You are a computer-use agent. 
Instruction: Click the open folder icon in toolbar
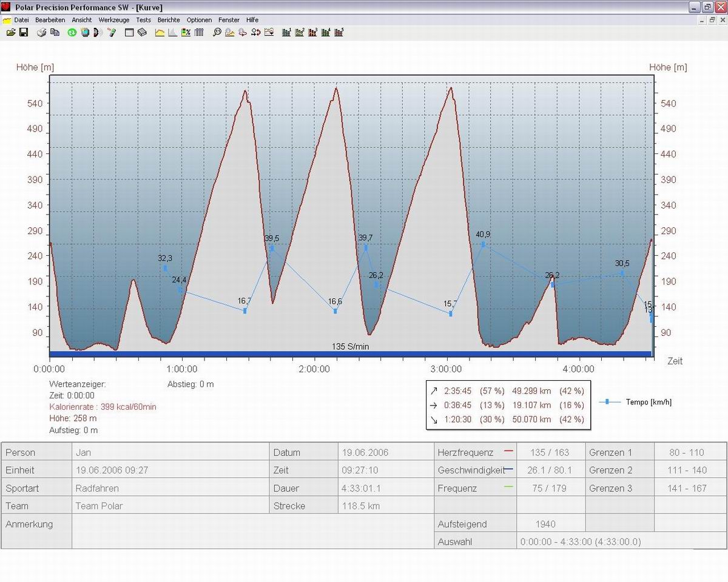11,32
